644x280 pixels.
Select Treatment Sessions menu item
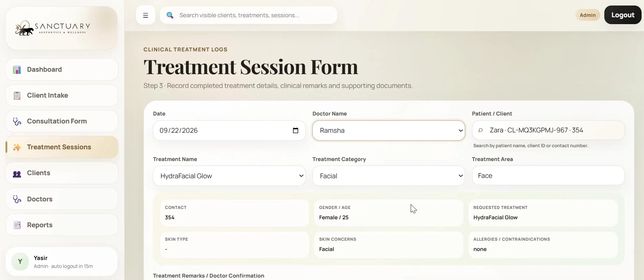(x=62, y=147)
